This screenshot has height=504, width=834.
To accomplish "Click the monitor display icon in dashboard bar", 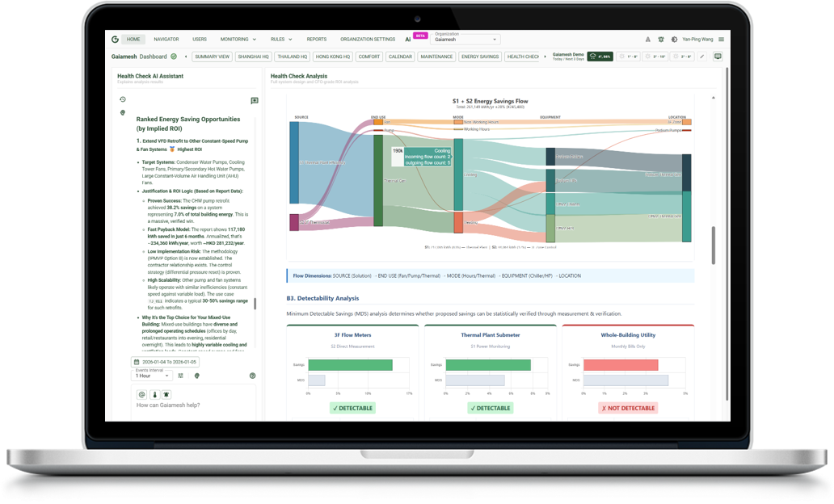I will 718,57.
